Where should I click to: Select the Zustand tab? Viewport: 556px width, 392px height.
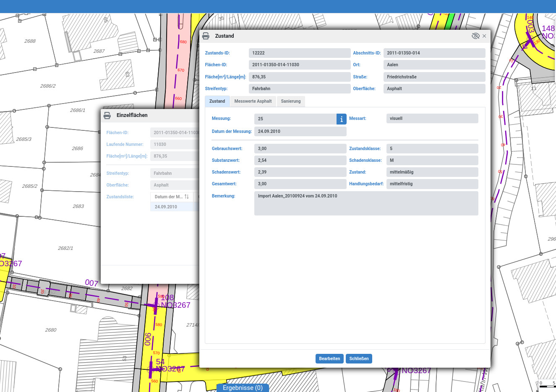217,101
